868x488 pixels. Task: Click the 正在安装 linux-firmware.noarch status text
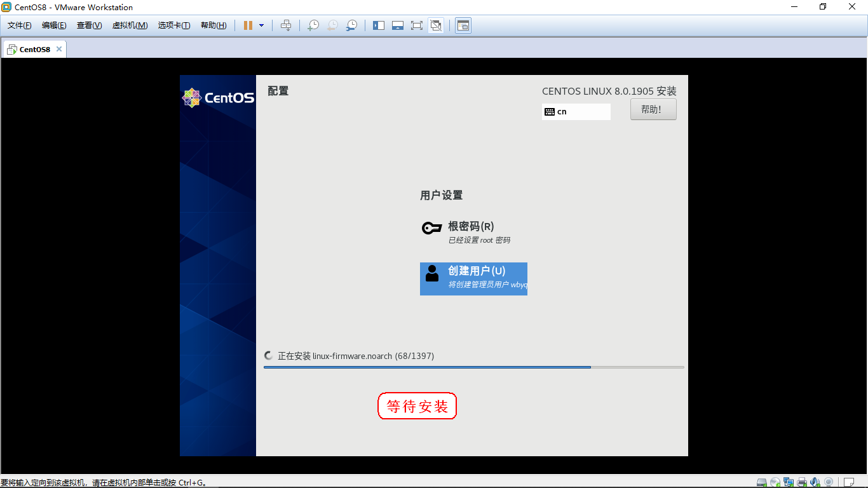[356, 356]
